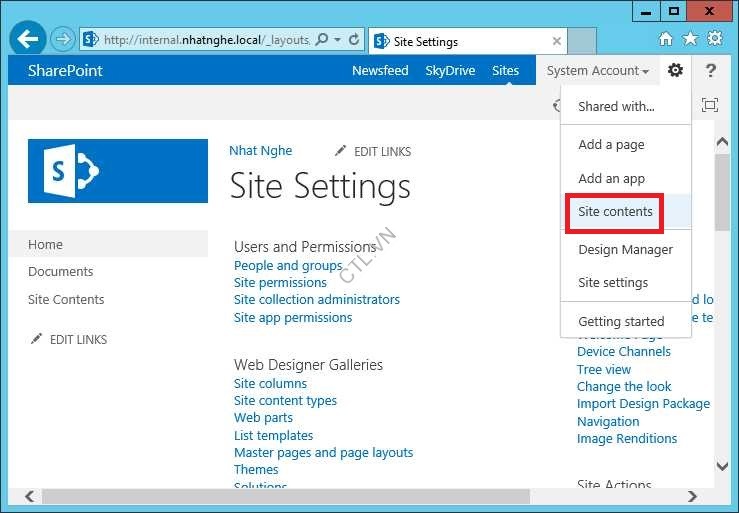Viewport: 739px width, 513px height.
Task: Choose Site settings from menu
Action: click(x=626, y=282)
